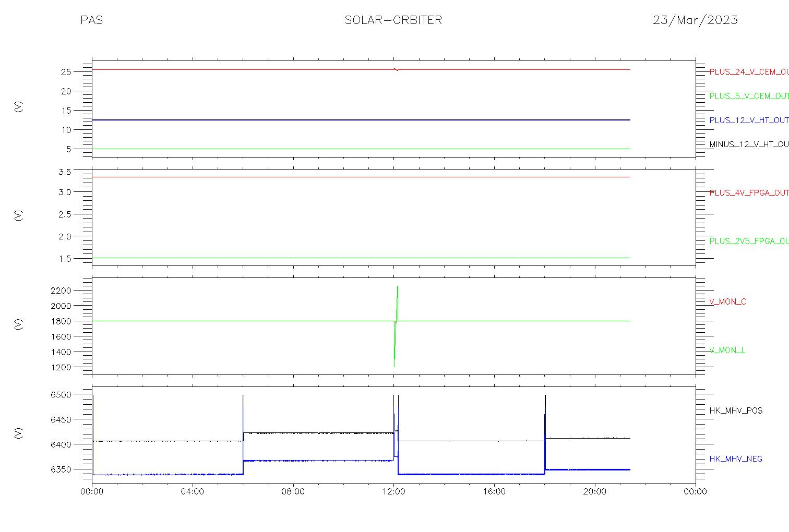Viewport: 789px width, 532px height.
Task: Click the 3.0 tick on the FPGA panel
Action: [65, 192]
